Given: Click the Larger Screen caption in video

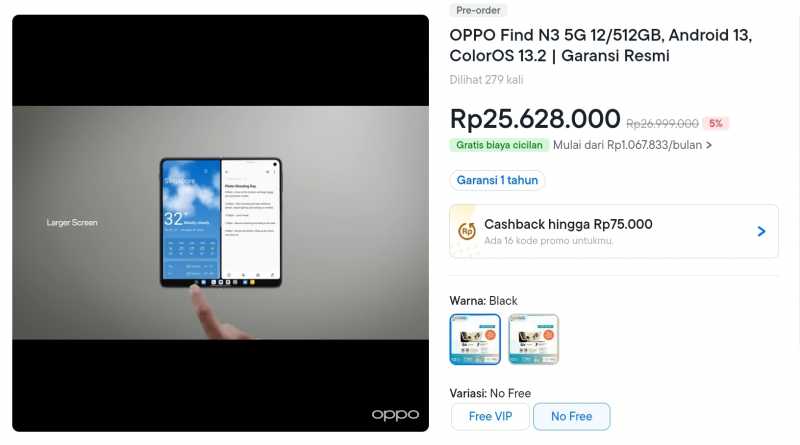Looking at the screenshot, I should [72, 222].
